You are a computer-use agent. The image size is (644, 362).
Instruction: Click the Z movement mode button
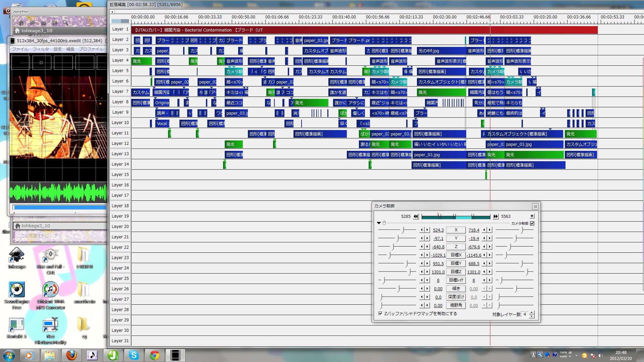click(x=456, y=247)
